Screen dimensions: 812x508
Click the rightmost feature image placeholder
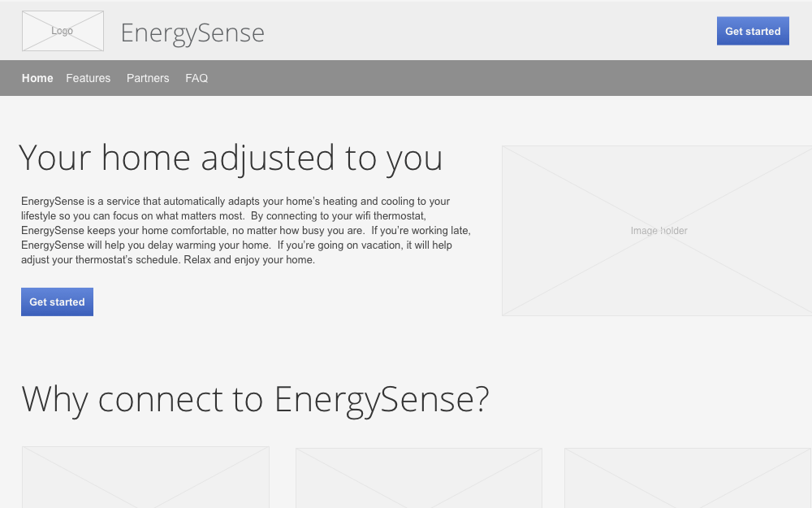coord(688,478)
